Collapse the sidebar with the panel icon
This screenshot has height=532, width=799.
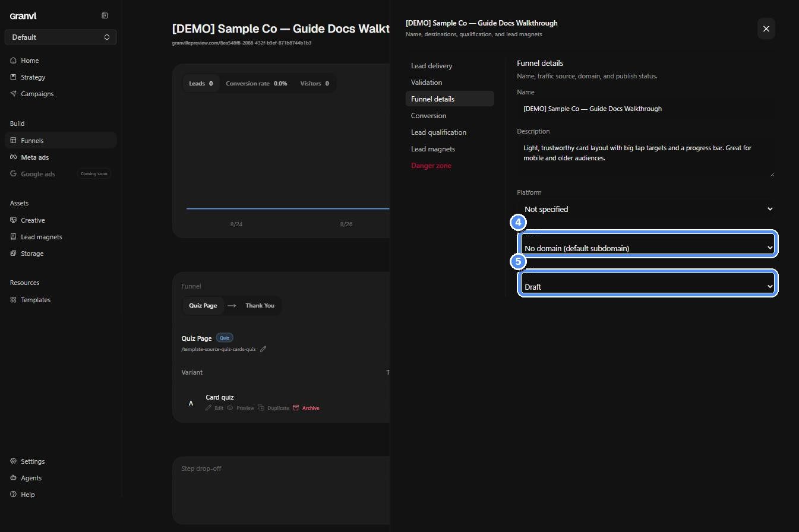tap(105, 15)
